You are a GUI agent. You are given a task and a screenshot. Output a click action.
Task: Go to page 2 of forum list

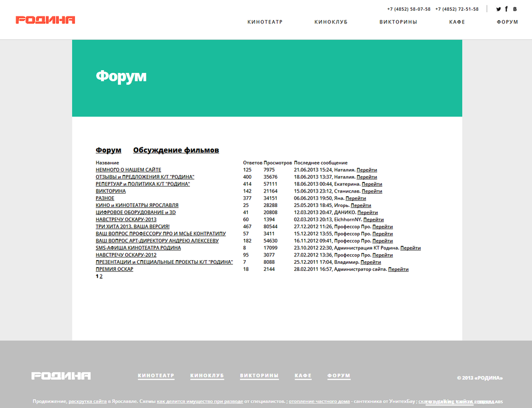pos(101,277)
